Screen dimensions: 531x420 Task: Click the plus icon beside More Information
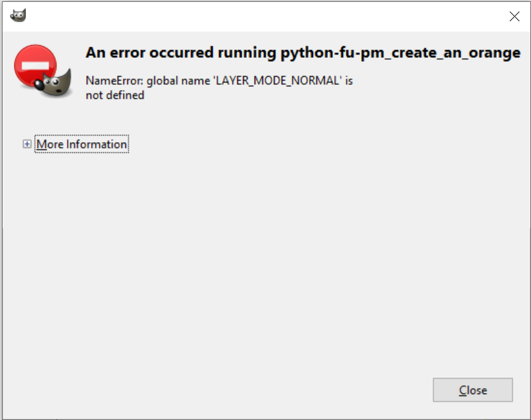[x=27, y=145]
